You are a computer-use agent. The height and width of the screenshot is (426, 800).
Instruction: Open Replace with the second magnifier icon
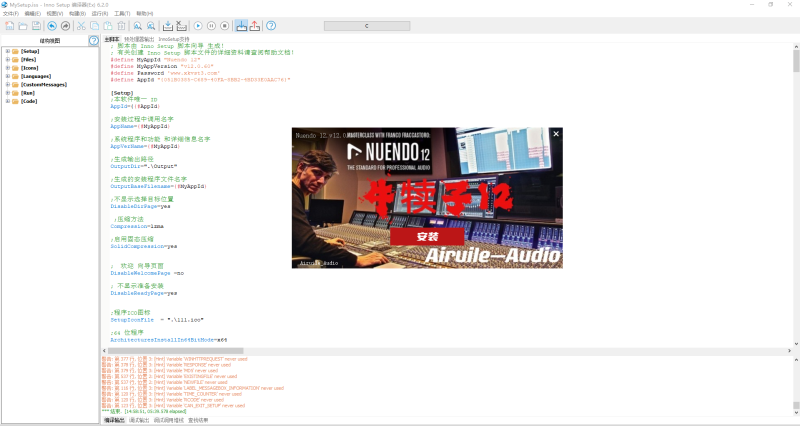[x=151, y=26]
